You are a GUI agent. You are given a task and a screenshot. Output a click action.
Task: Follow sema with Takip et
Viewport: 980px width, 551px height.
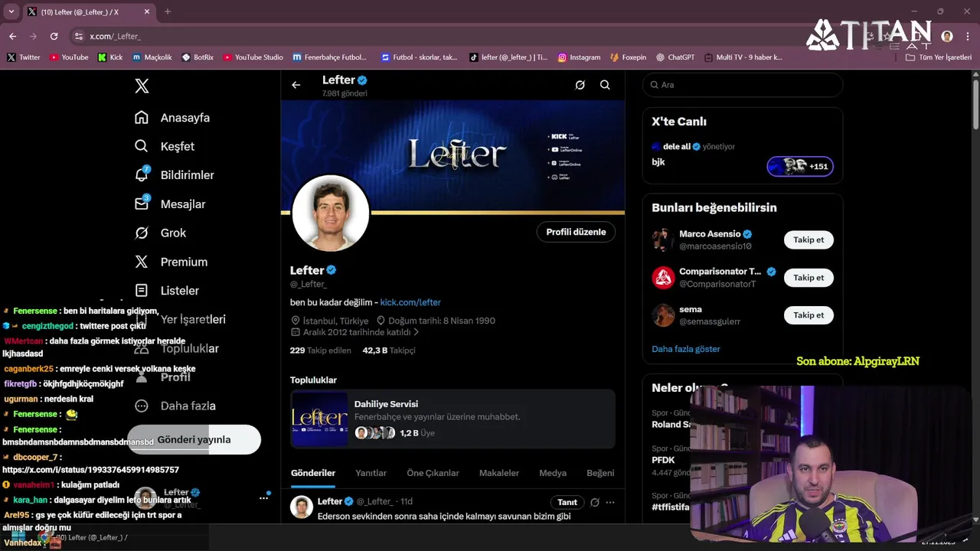808,315
